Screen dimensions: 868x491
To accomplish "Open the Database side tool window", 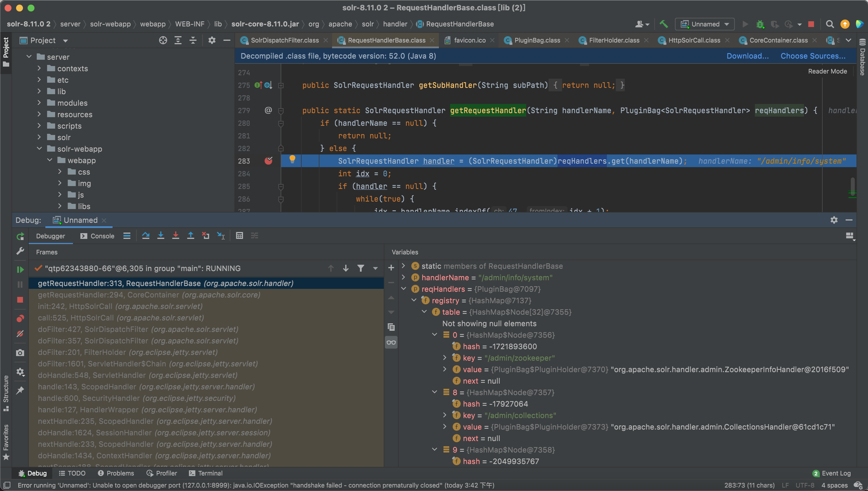I will coord(862,57).
